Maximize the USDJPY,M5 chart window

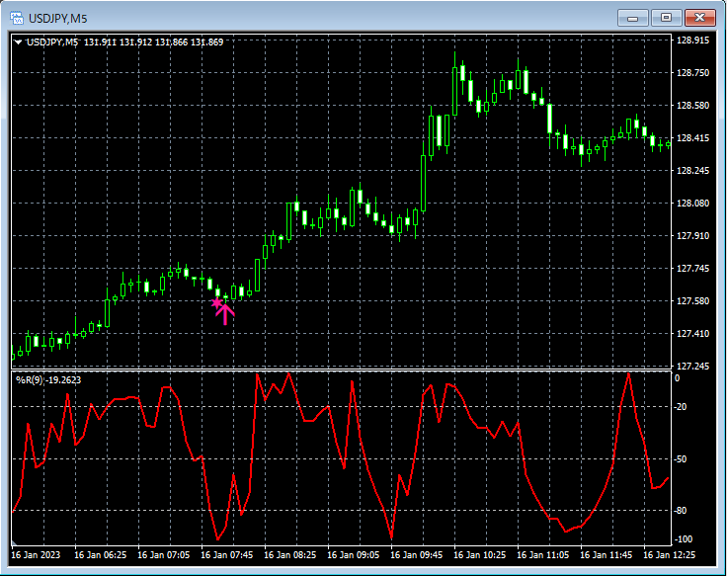pyautogui.click(x=666, y=18)
